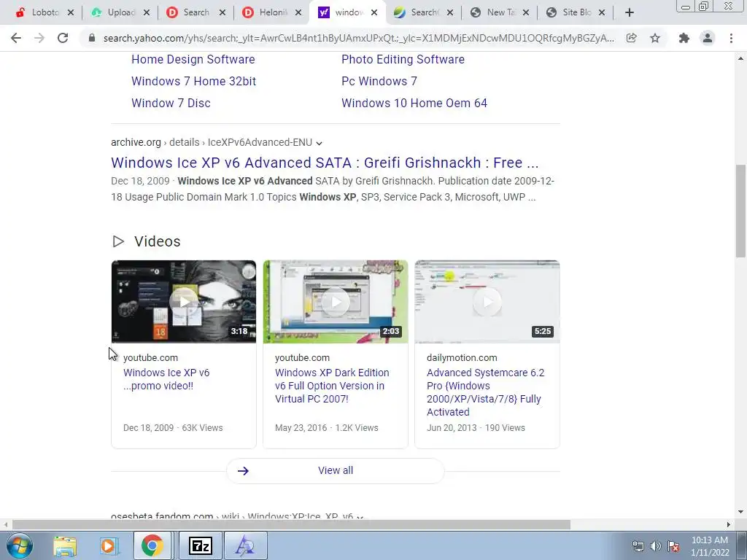This screenshot has height=560, width=747.
Task: Expand osesbeta.fandom.com result dropdown arrow
Action: pyautogui.click(x=360, y=517)
